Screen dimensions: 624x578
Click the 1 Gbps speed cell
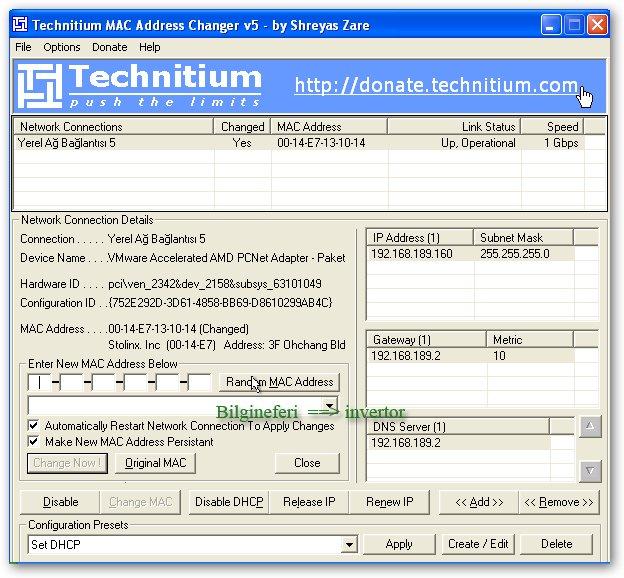pos(561,143)
